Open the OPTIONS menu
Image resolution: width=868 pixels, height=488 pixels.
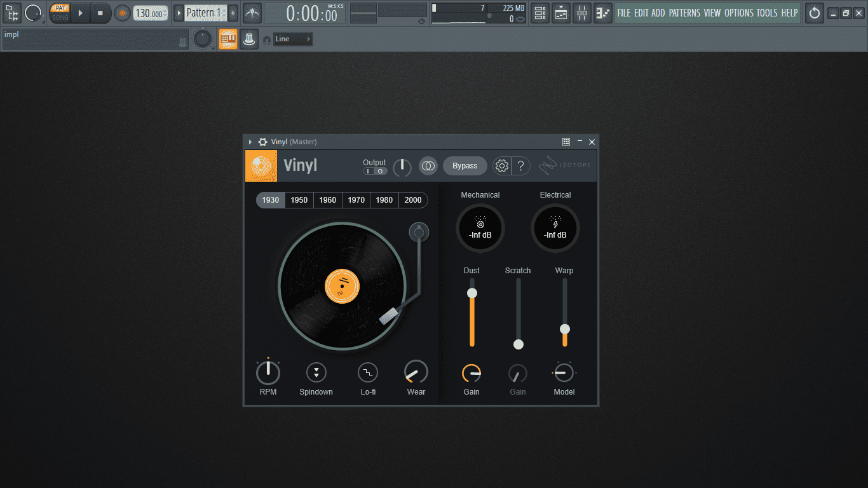(x=739, y=13)
